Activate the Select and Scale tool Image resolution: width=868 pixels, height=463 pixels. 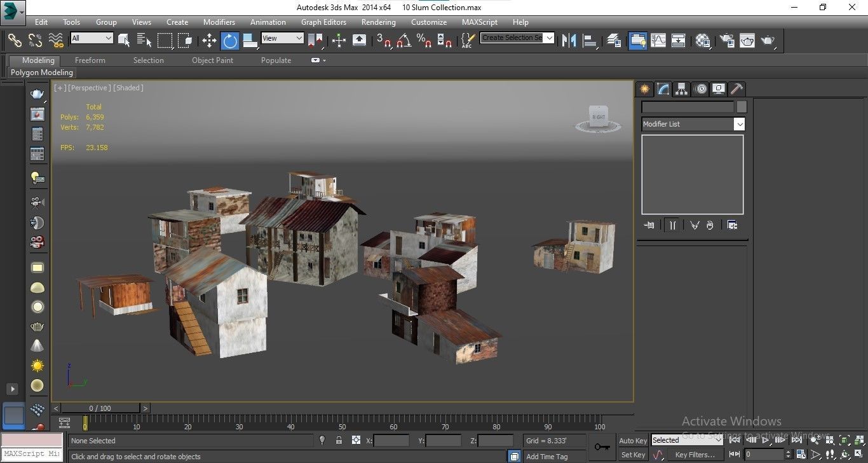[x=250, y=40]
